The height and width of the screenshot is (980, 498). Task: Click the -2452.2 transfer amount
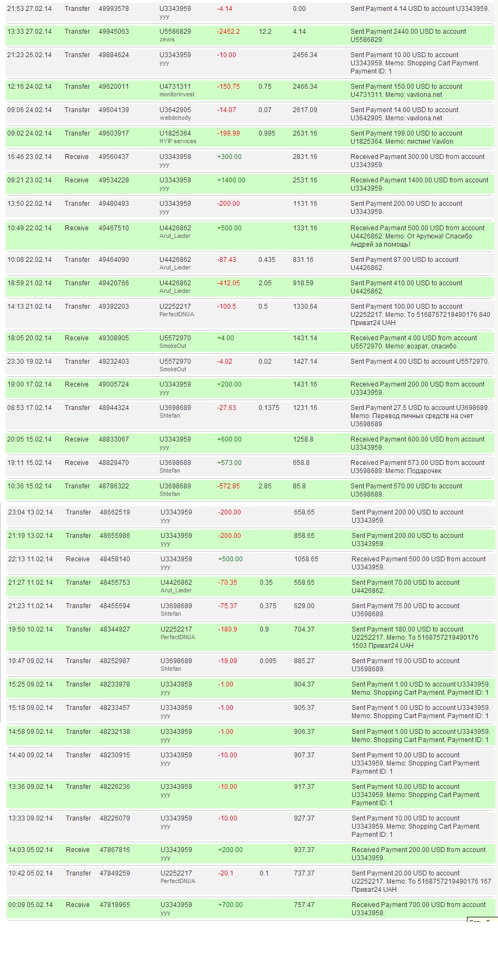[229, 32]
